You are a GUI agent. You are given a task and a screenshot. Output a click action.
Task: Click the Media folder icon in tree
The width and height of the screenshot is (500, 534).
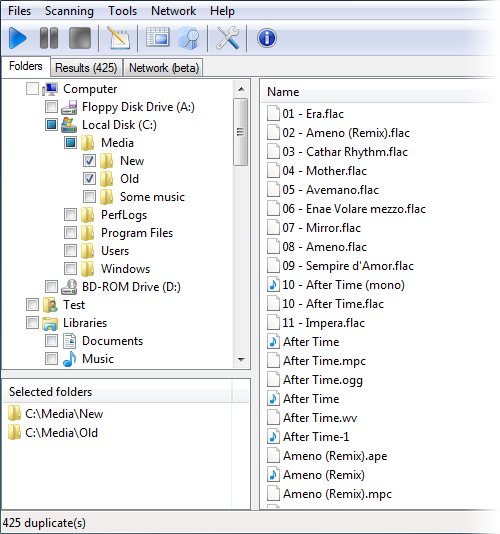(88, 143)
